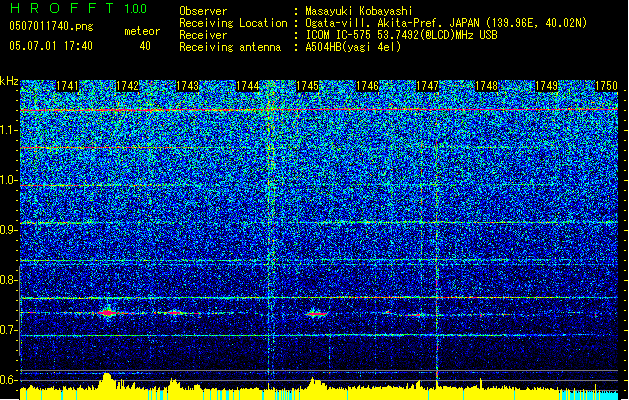The image size is (629, 400).
Task: Click the 1745 time marker
Action: click(307, 86)
